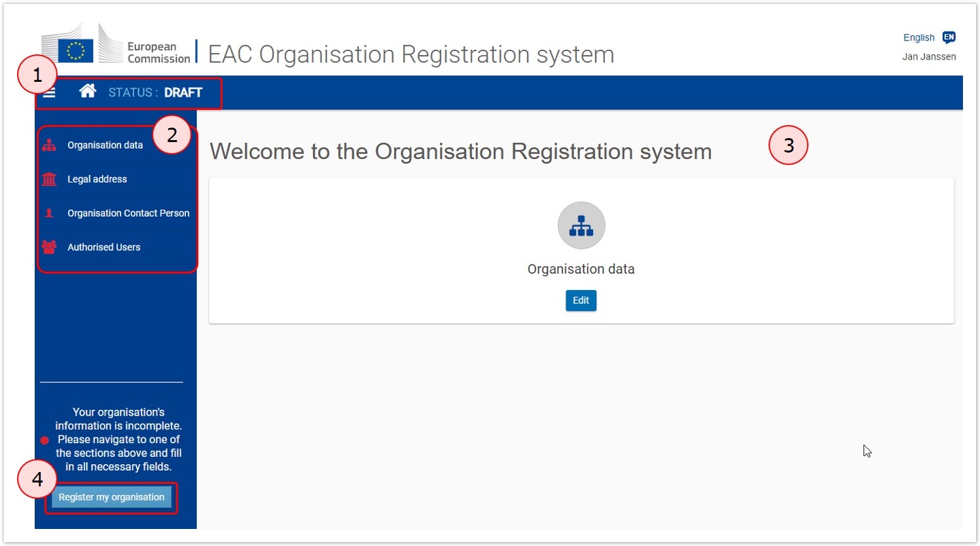Viewport: 980px width, 546px height.
Task: Click the Legal address building icon
Action: point(49,179)
